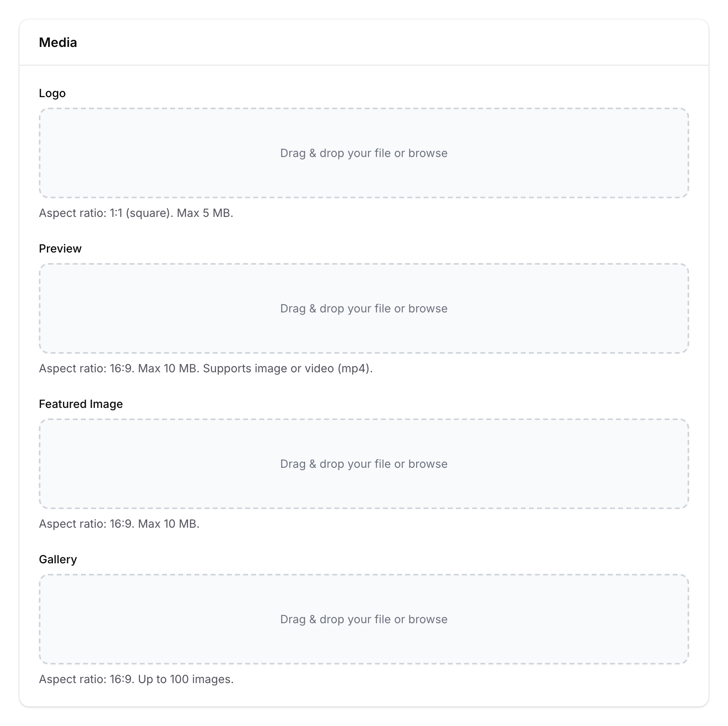
Task: Click the aspect ratio hint under Logo
Action: [x=136, y=213]
